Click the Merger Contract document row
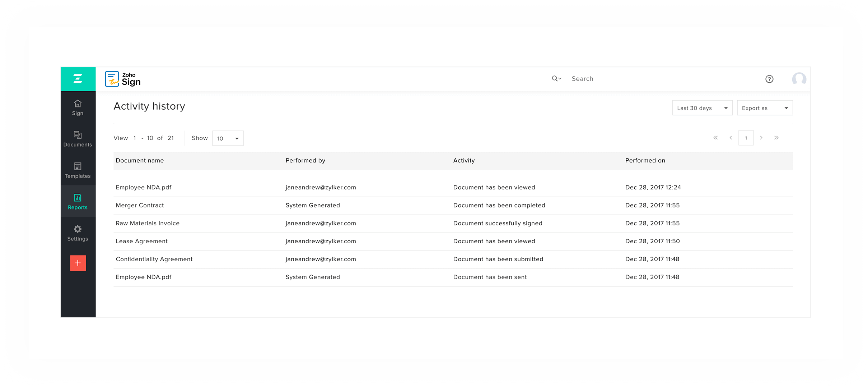 [x=140, y=205]
